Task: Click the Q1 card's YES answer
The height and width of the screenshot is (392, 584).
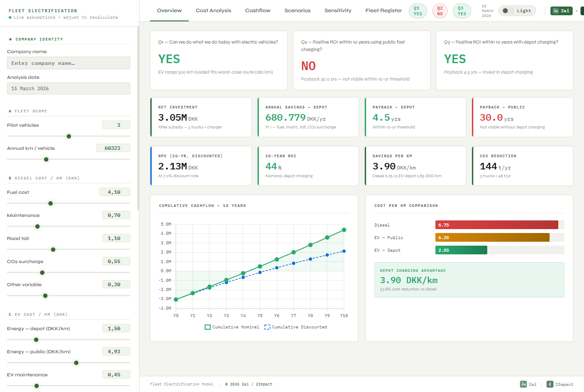Action: tap(169, 59)
